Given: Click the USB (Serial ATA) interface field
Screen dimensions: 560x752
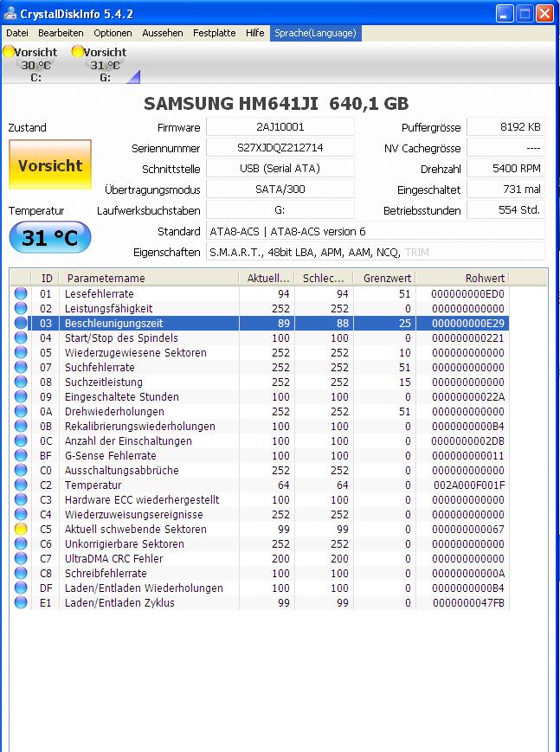Looking at the screenshot, I should (280, 169).
